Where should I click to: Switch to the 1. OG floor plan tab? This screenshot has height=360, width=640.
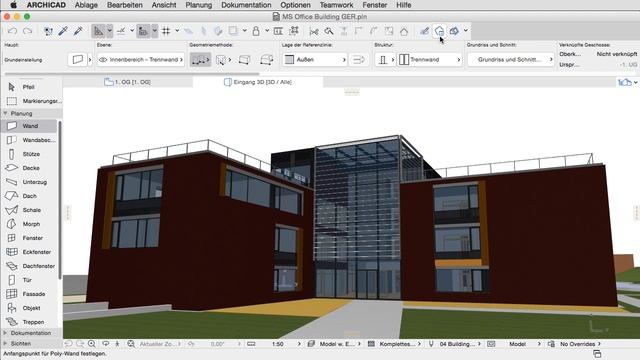tap(128, 82)
